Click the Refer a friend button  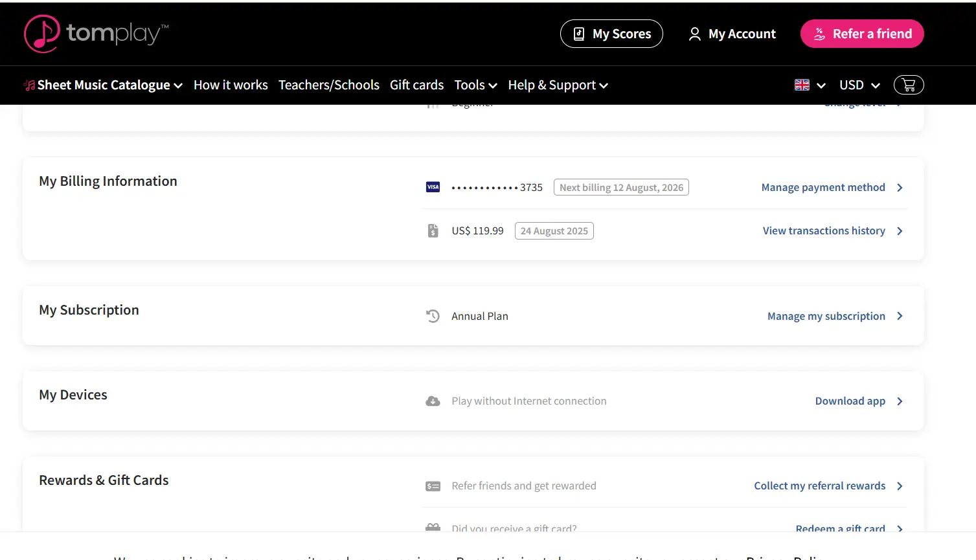862,34
